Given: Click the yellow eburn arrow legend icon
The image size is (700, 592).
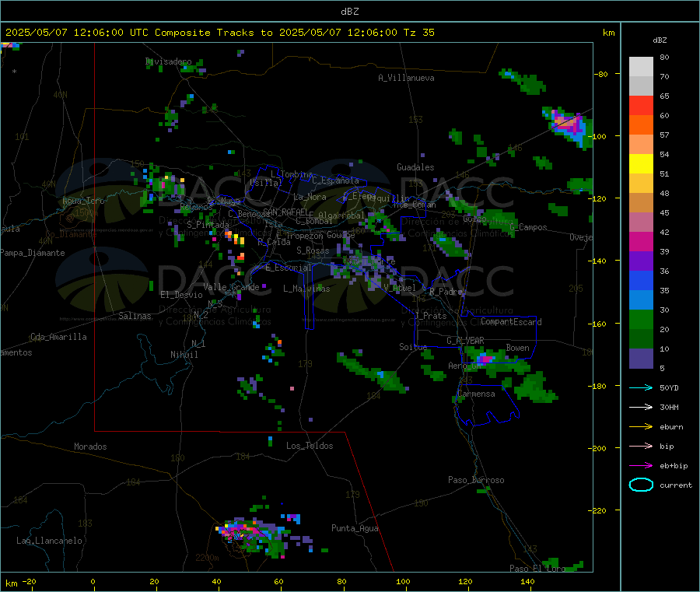Looking at the screenshot, I should pyautogui.click(x=641, y=427).
